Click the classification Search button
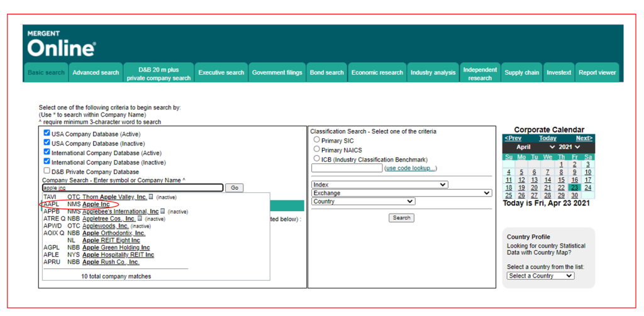Screen dimensions: 644x316 tap(401, 218)
